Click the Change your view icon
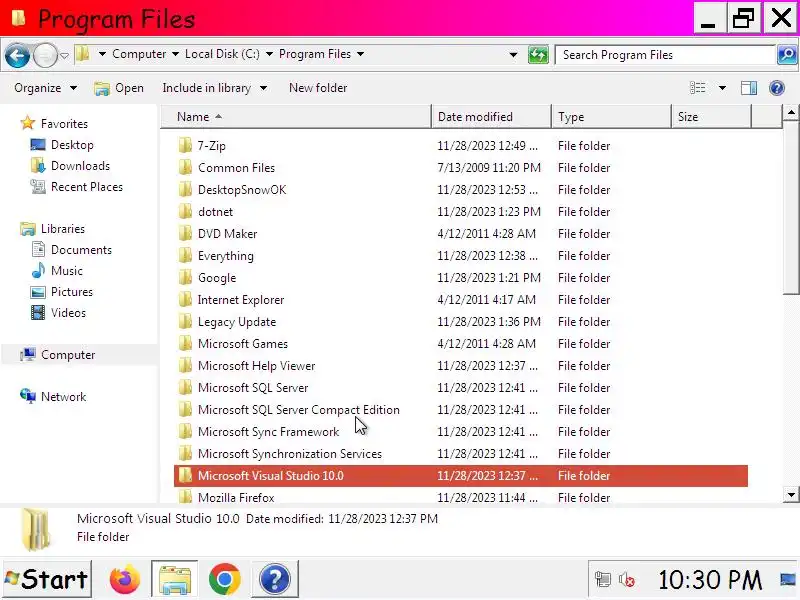This screenshot has width=800, height=600. [x=697, y=88]
